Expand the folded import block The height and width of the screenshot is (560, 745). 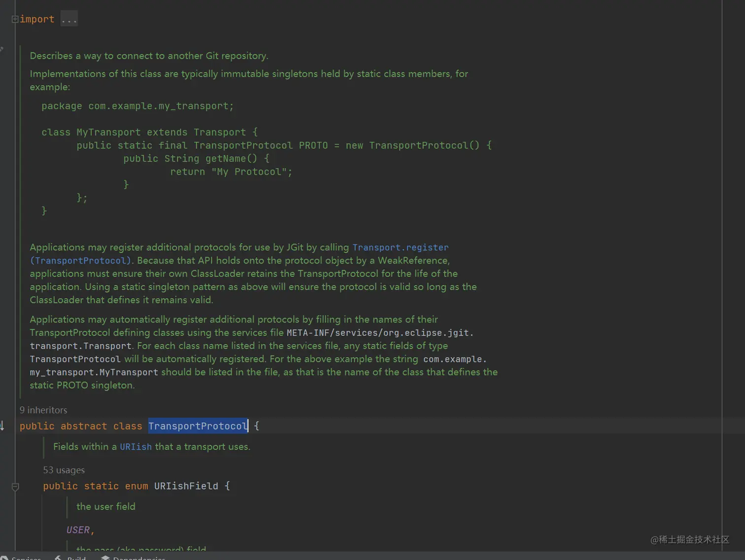point(15,19)
